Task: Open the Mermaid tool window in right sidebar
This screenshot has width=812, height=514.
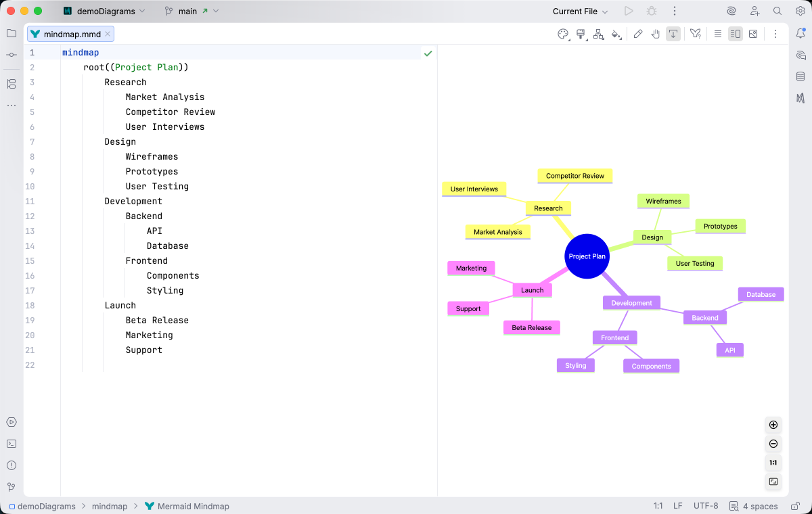Action: [x=800, y=98]
